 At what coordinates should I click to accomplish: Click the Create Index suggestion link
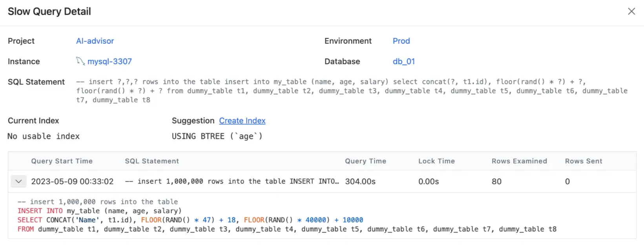pos(242,121)
